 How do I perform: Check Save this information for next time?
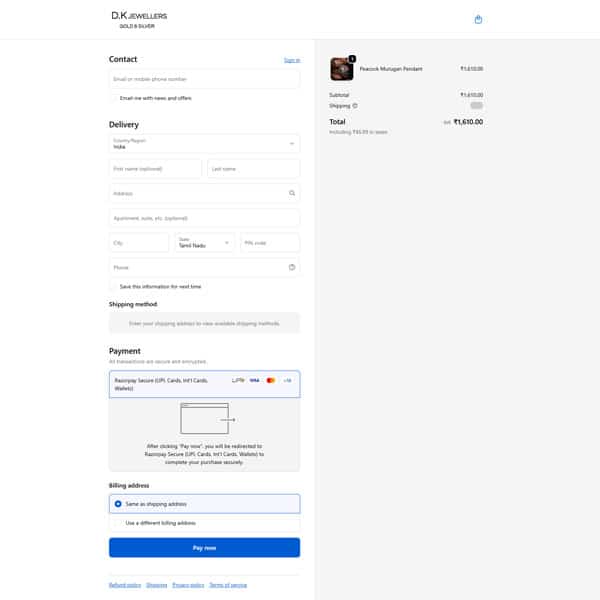pyautogui.click(x=114, y=286)
